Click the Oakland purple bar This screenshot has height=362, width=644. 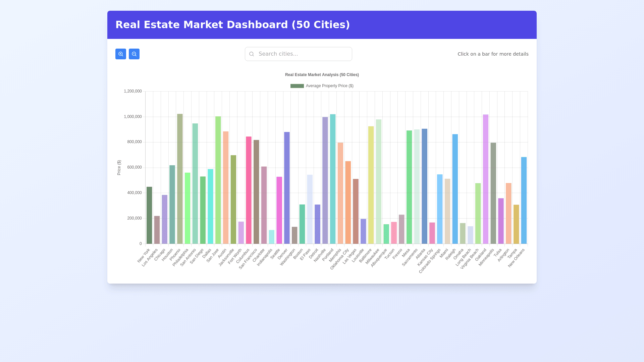pos(486,179)
